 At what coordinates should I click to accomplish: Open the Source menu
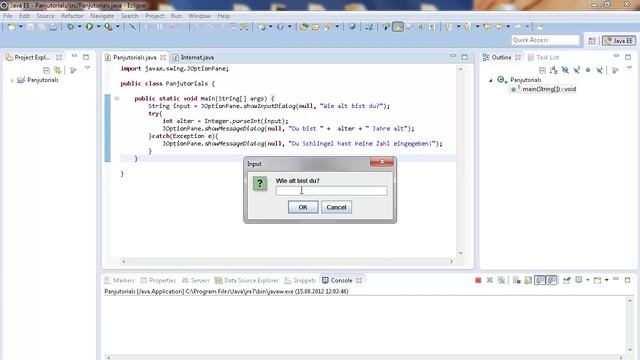[x=45, y=16]
